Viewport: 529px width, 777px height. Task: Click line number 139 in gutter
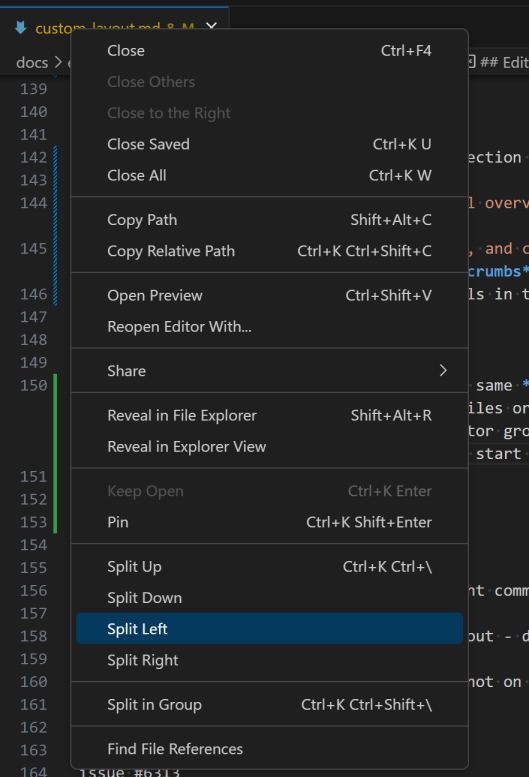tap(34, 89)
